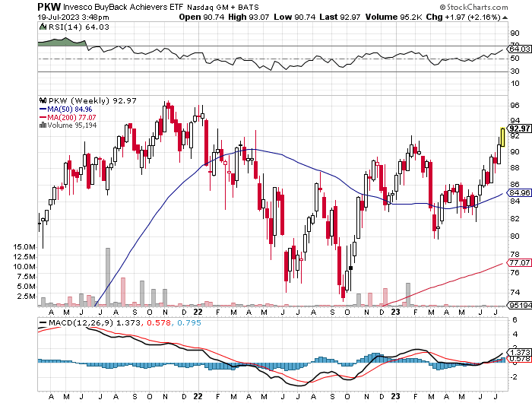Click the boxed 1.373 MACD axis tag
Viewport: 532px width, 403px height.
520,352
